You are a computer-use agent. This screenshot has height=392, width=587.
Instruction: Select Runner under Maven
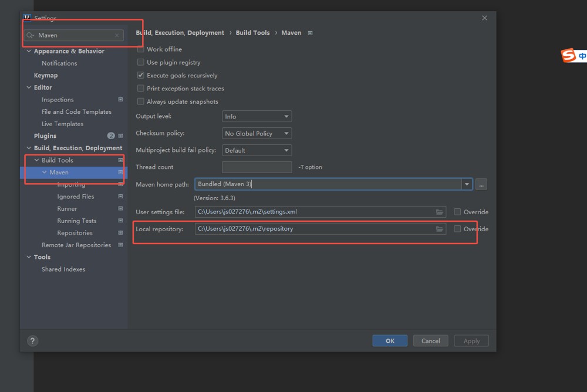pyautogui.click(x=67, y=208)
